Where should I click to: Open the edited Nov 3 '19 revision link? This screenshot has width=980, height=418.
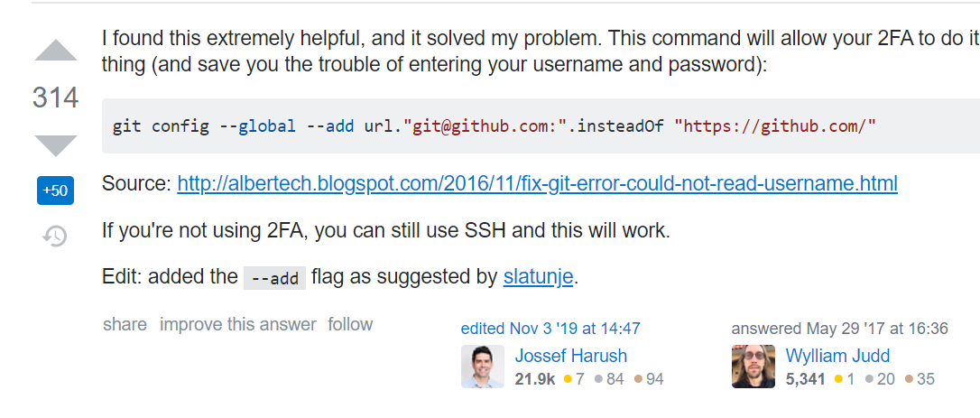point(550,329)
